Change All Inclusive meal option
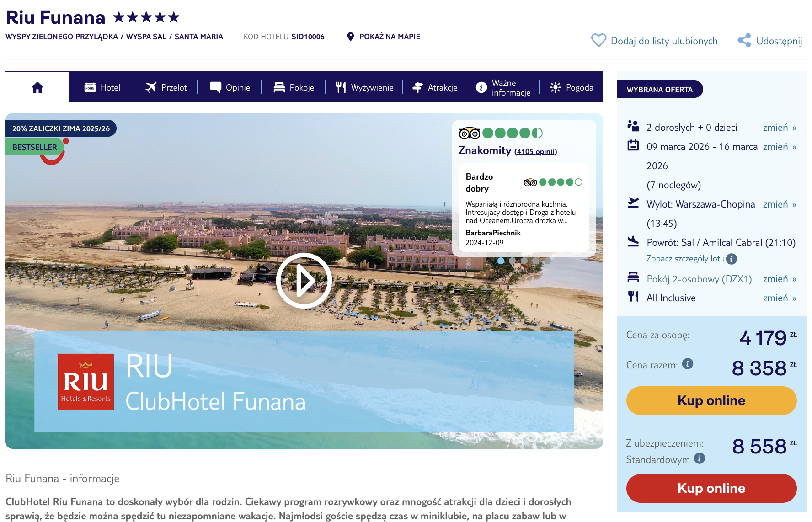The width and height of the screenshot is (812, 522). 779,298
